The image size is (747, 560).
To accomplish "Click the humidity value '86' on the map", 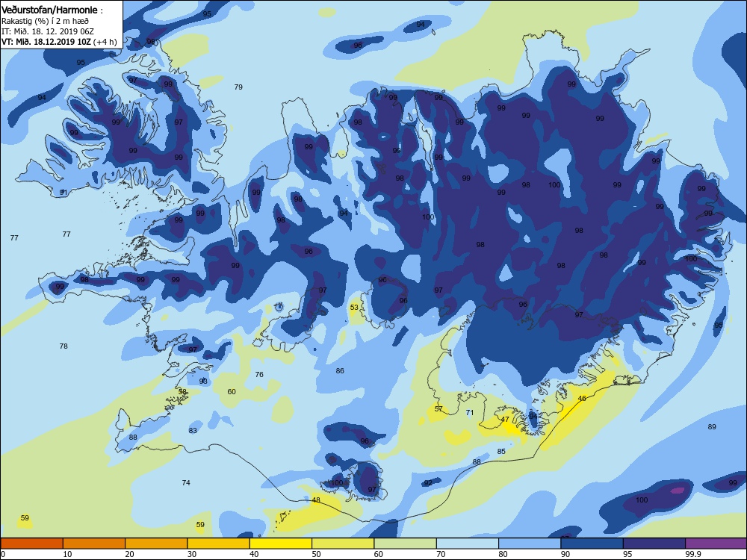I will 340,371.
